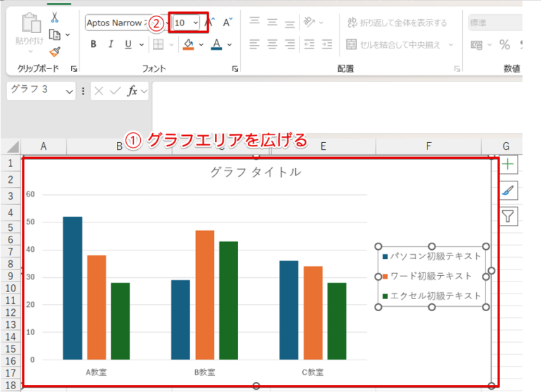Open the Chart Filters funnel button

point(508,217)
